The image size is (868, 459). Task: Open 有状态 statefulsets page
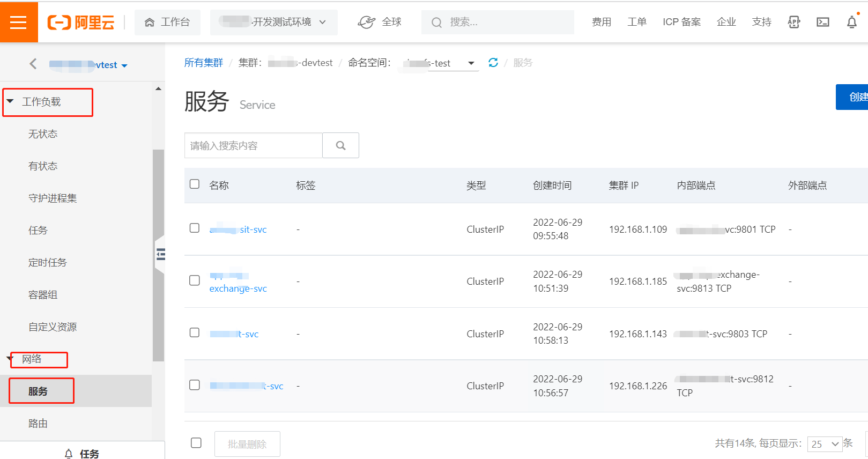43,166
